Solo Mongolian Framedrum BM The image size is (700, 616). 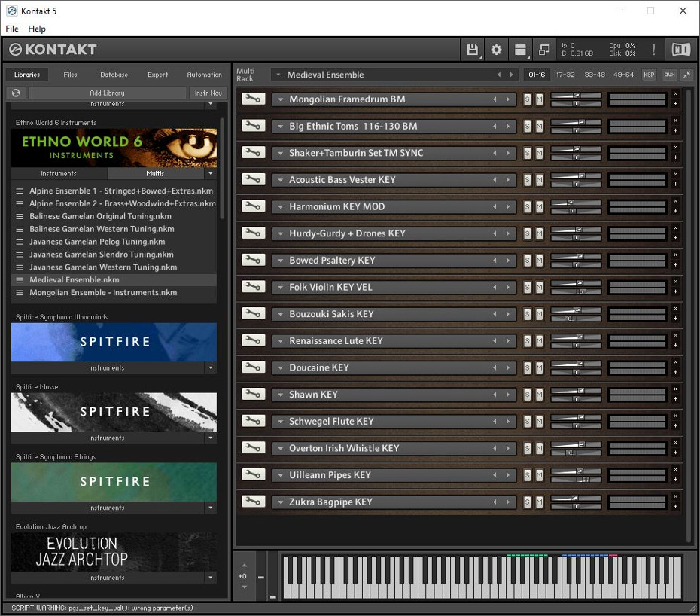tap(527, 99)
